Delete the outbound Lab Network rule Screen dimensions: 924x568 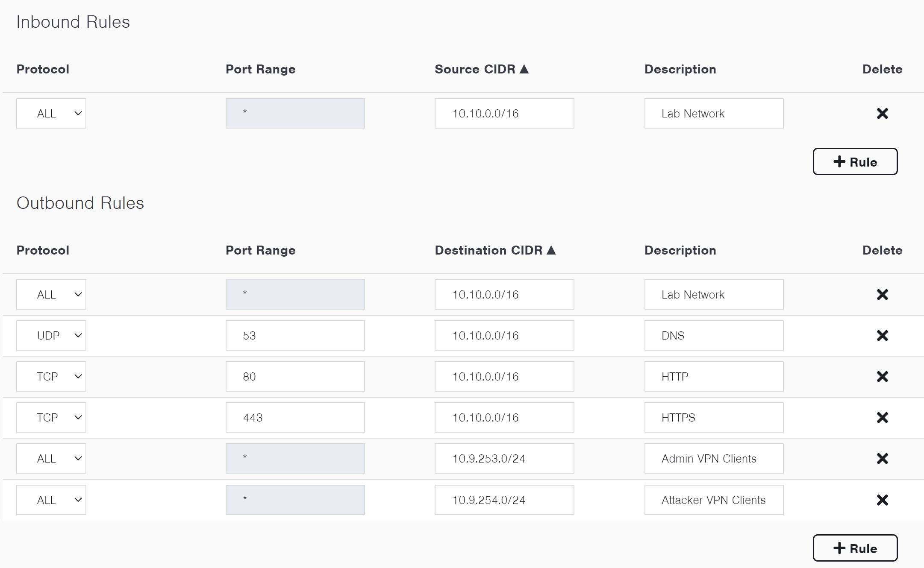pos(882,295)
